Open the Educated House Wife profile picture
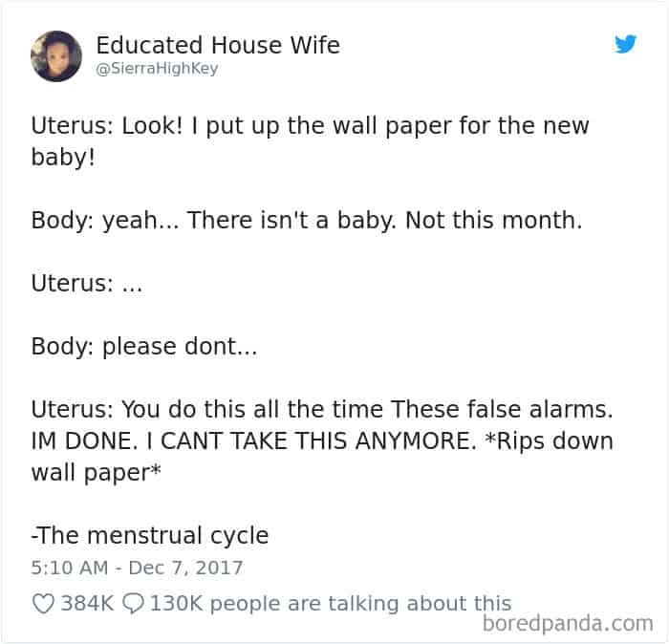Image resolution: width=669 pixels, height=644 pixels. (x=56, y=56)
